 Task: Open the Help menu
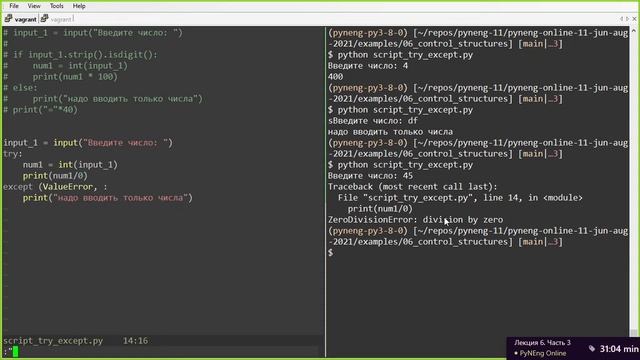point(79,6)
